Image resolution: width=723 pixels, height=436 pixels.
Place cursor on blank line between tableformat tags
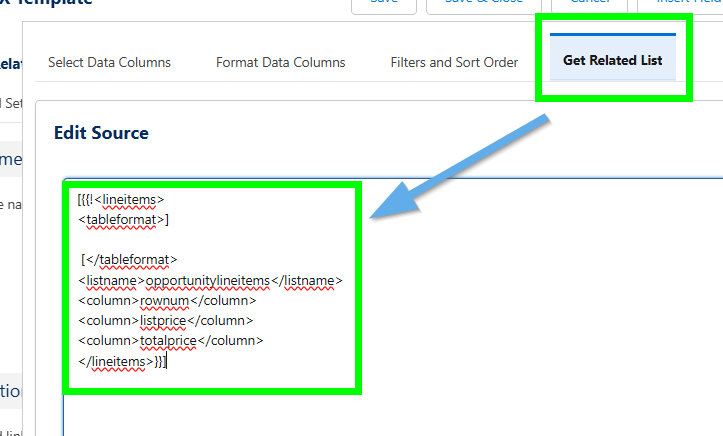pyautogui.click(x=150, y=240)
